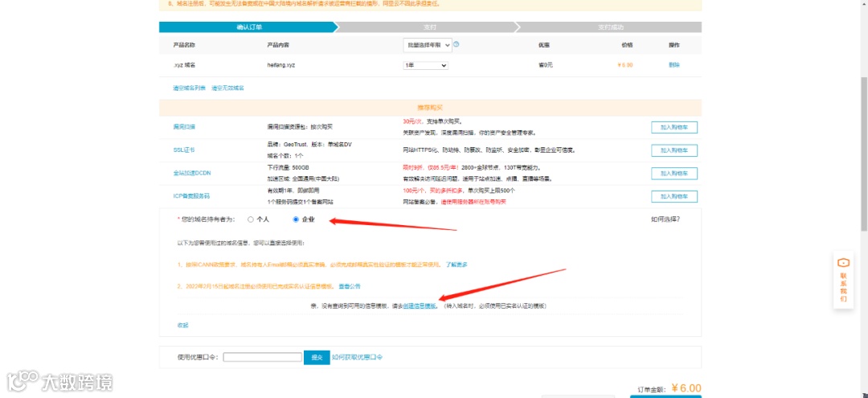The width and height of the screenshot is (868, 398).
Task: Open the 漏洞扫描 product link
Action: tap(184, 127)
